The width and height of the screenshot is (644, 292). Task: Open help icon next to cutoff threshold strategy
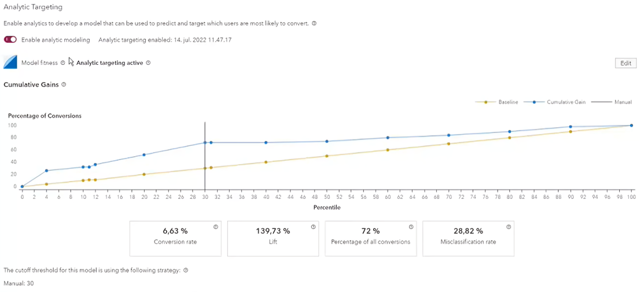point(186,270)
